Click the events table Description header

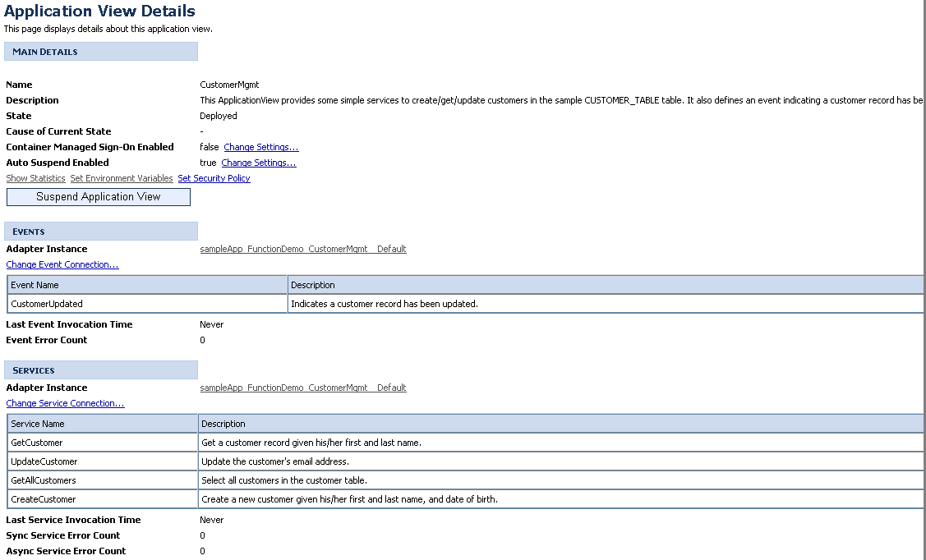[x=606, y=285]
